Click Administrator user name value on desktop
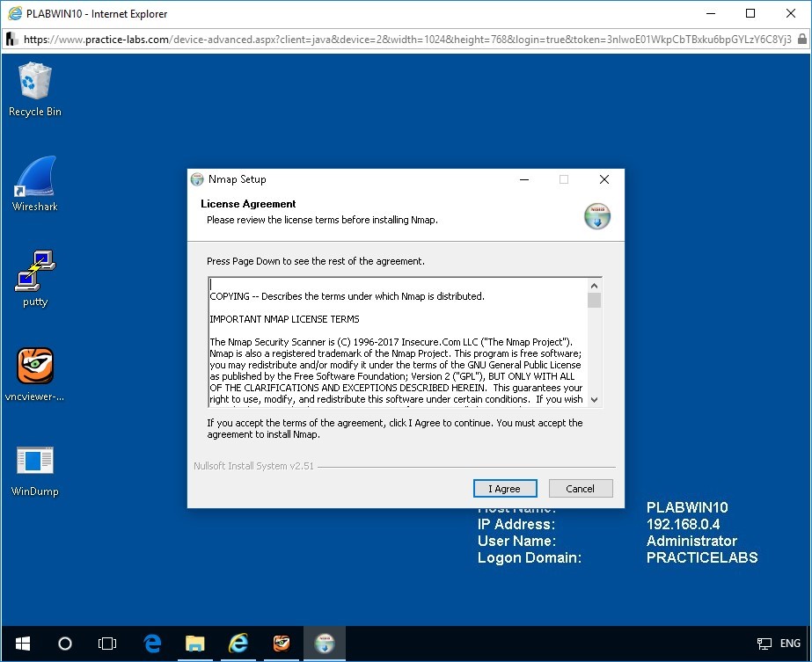This screenshot has height=662, width=812. [691, 542]
